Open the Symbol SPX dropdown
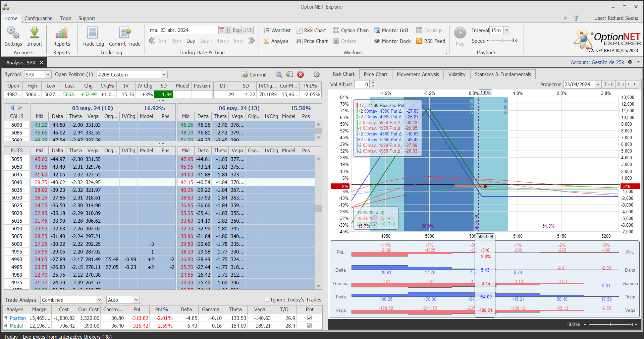Image resolution: width=644 pixels, height=339 pixels. (x=48, y=74)
